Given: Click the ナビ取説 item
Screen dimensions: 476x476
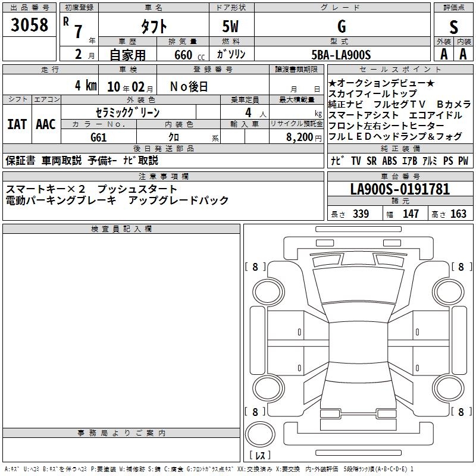Looking at the screenshot, I should point(141,160).
